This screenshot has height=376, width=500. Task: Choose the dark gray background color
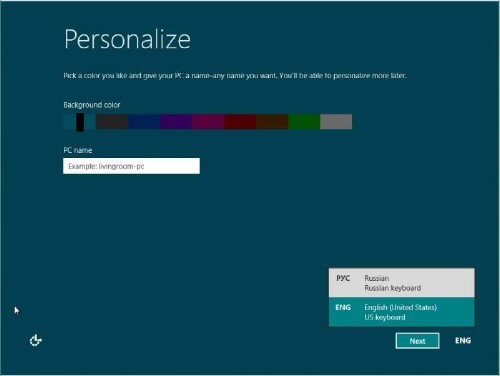tap(112, 122)
